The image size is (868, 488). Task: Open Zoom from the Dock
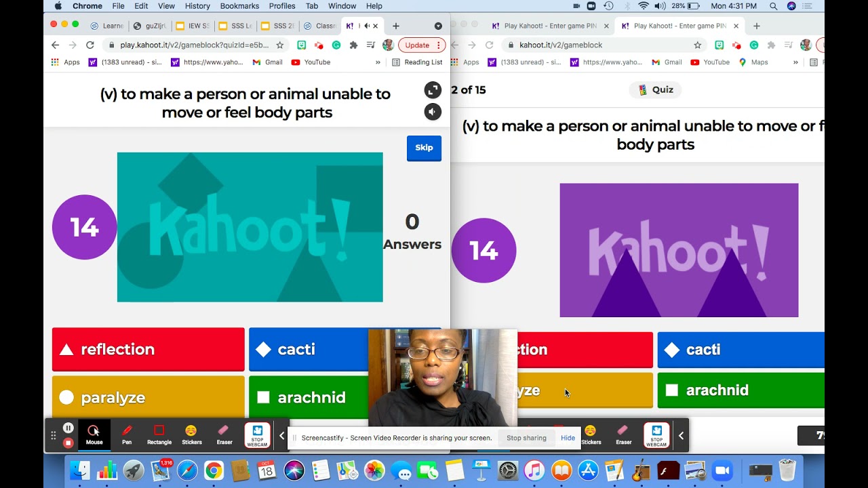coord(722,470)
